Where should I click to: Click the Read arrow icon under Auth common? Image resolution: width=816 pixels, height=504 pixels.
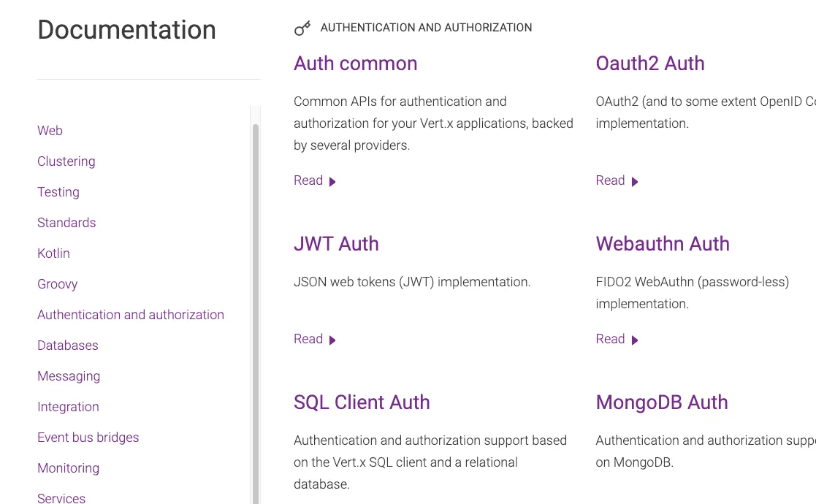(x=332, y=182)
